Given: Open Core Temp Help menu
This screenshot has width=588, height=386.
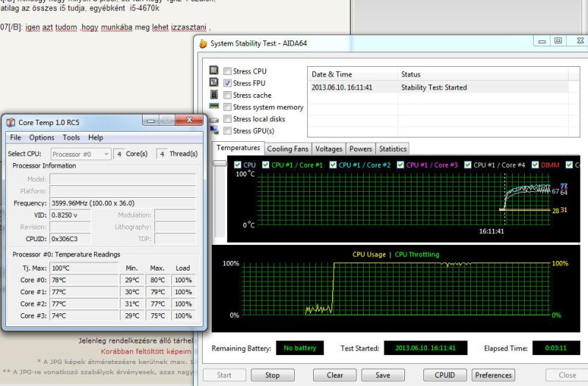Looking at the screenshot, I should pyautogui.click(x=96, y=137).
